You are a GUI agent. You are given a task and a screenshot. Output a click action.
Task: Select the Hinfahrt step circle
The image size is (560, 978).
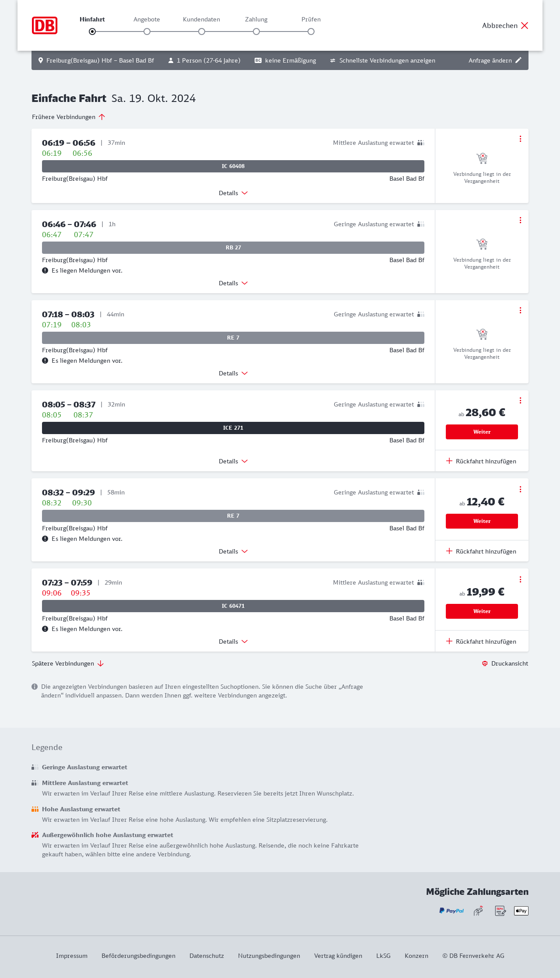click(x=92, y=32)
